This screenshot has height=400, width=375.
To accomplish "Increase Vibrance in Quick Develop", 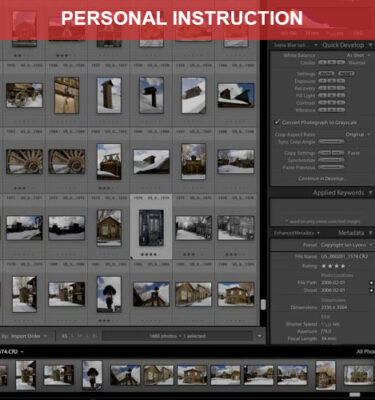I will (x=340, y=110).
